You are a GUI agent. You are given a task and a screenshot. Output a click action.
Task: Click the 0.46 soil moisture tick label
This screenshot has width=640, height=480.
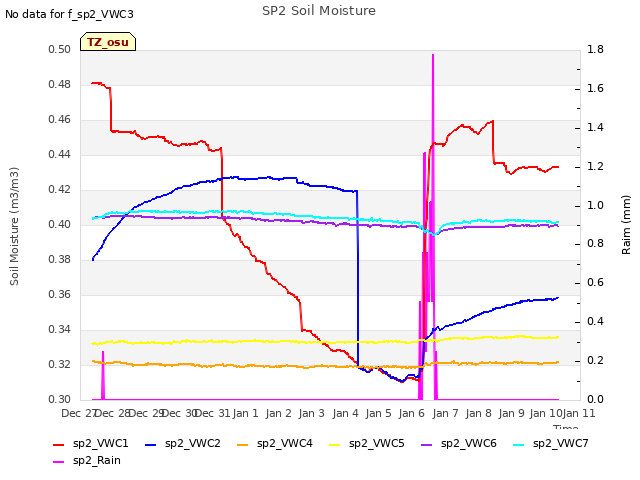(60, 120)
